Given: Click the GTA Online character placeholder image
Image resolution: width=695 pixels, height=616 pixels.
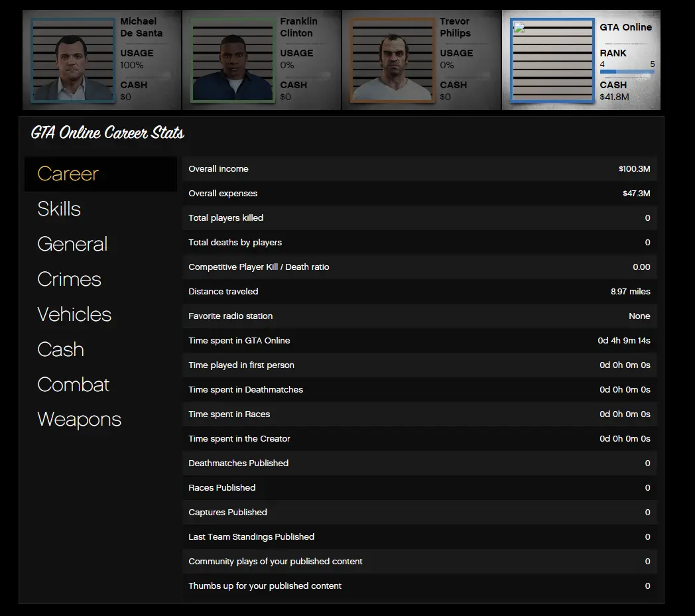Looking at the screenshot, I should tap(552, 60).
